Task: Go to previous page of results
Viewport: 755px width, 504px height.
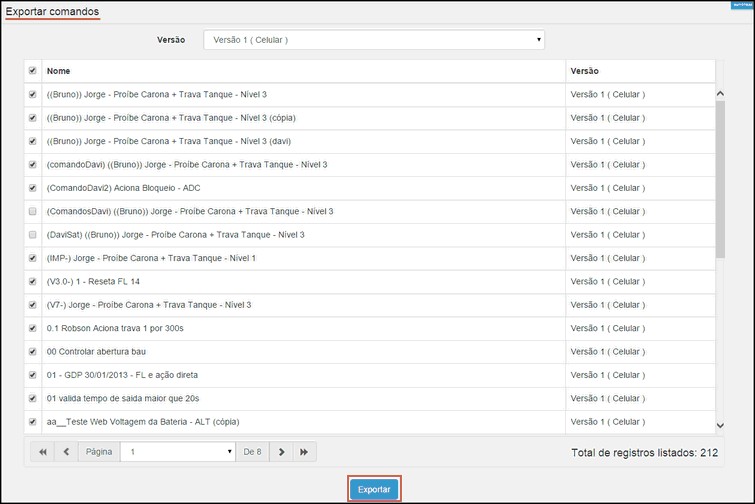Action: pyautogui.click(x=66, y=452)
